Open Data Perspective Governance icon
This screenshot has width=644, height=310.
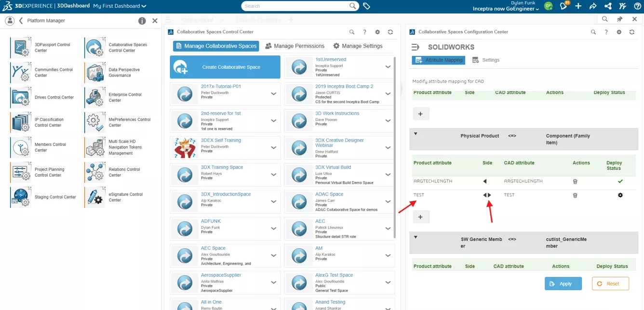tap(95, 72)
